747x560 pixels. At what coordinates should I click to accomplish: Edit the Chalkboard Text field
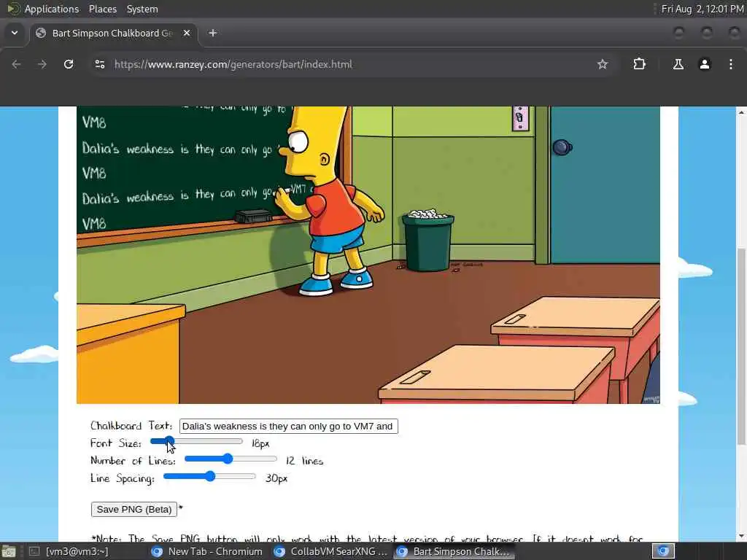tap(288, 426)
